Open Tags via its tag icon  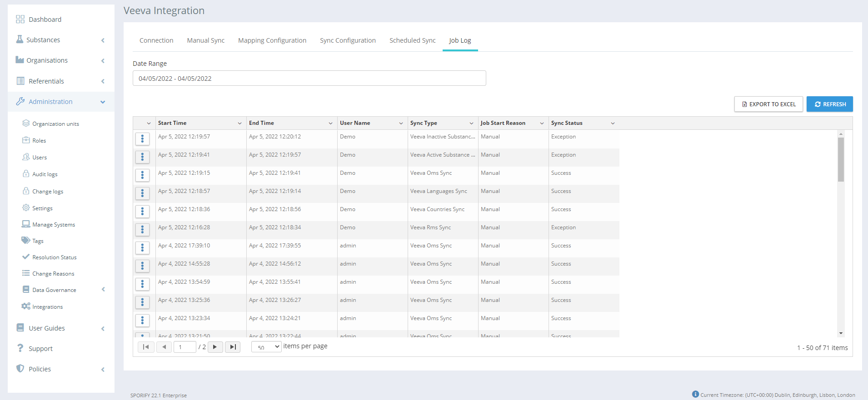[x=26, y=240]
